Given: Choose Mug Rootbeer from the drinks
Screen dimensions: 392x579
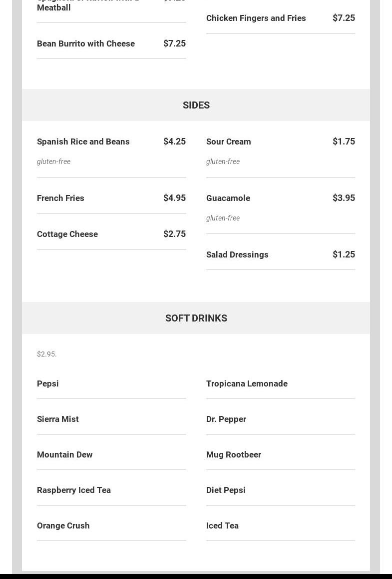Looking at the screenshot, I should pyautogui.click(x=234, y=454).
